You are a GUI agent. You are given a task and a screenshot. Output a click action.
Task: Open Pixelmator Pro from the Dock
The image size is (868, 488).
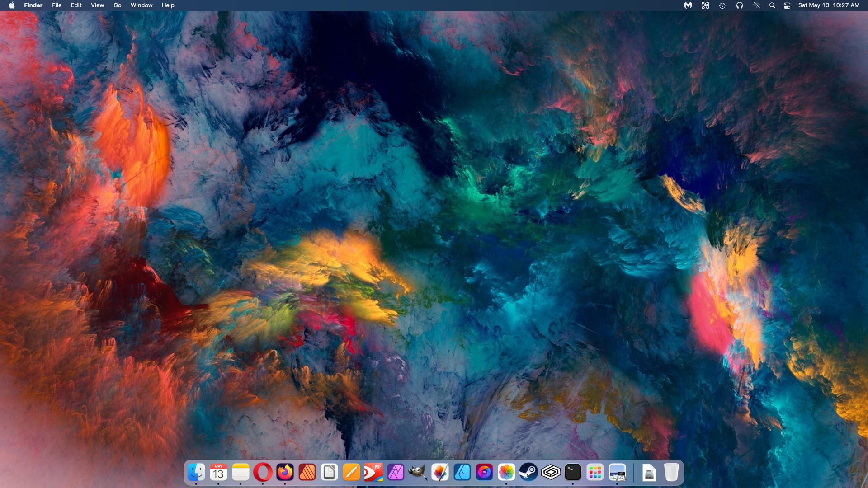click(440, 473)
